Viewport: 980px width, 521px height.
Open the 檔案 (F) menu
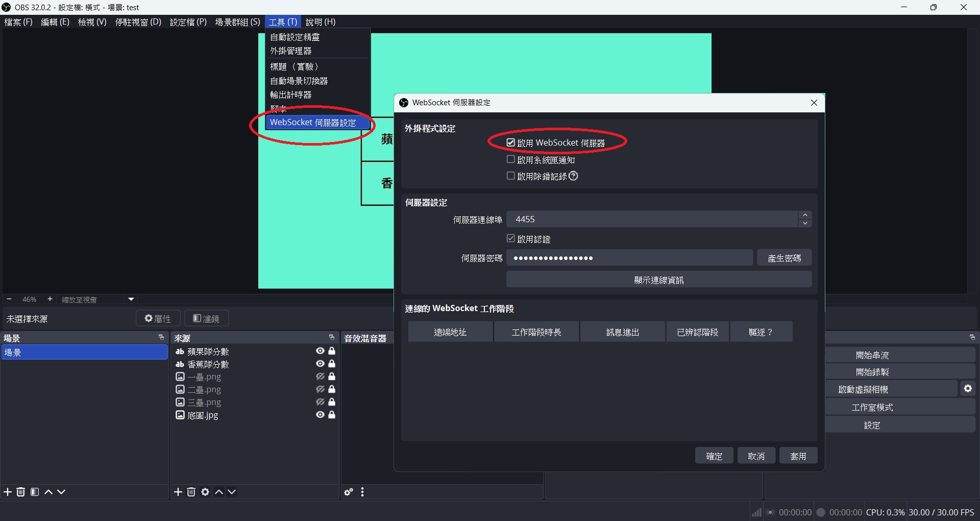[x=18, y=22]
